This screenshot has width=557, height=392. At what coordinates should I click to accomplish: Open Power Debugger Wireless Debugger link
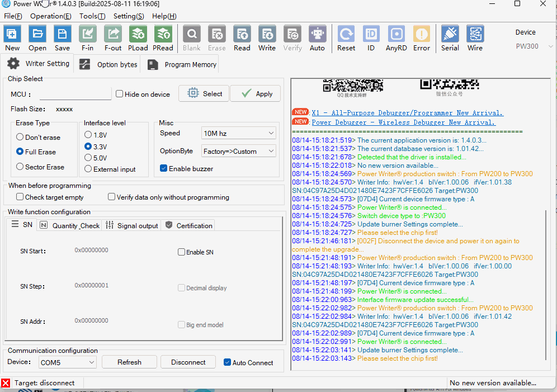(404, 122)
